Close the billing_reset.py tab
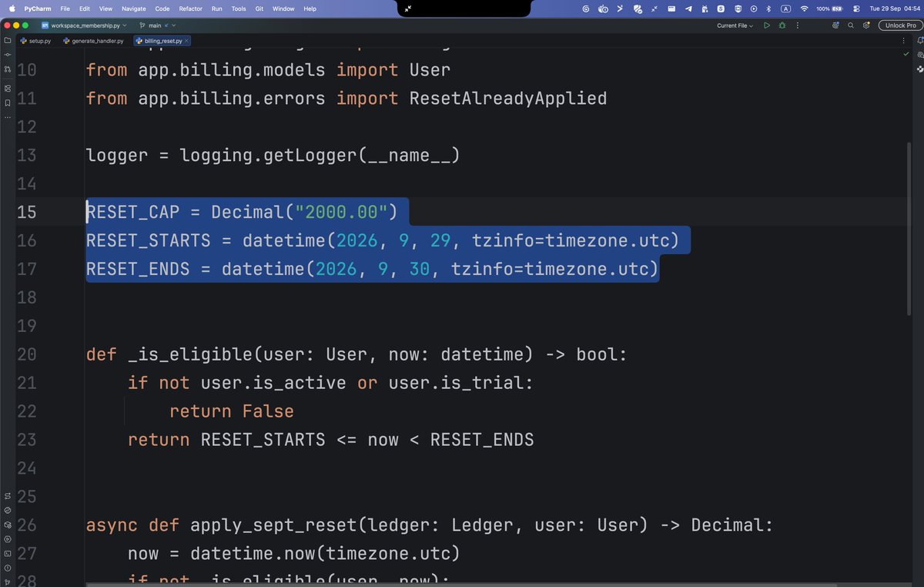This screenshot has height=587, width=924. 187,40
